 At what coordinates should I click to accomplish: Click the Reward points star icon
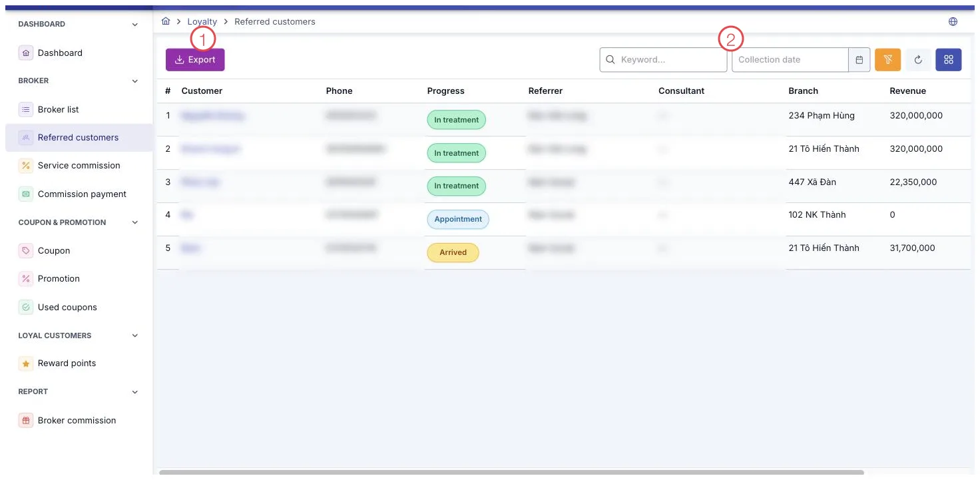25,363
